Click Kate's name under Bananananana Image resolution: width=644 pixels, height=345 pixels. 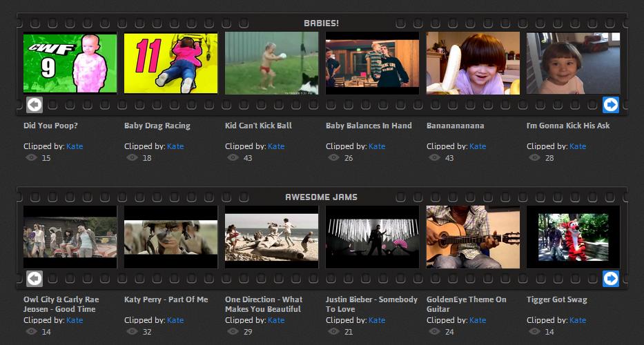tap(478, 146)
